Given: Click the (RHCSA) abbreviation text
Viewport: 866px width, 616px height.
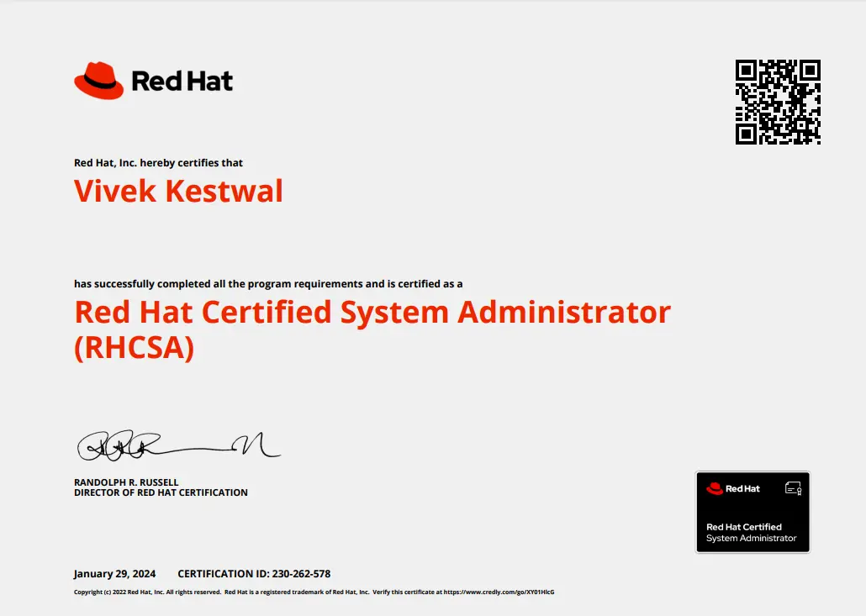Looking at the screenshot, I should pyautogui.click(x=134, y=348).
